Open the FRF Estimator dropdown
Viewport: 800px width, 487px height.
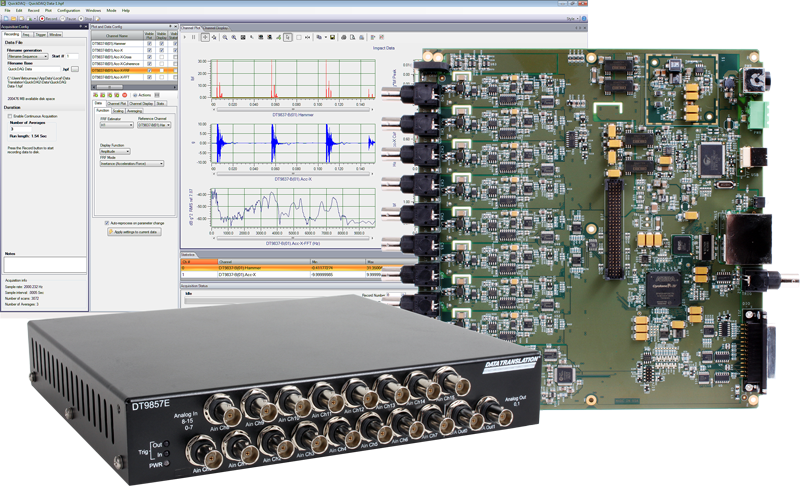[x=116, y=125]
